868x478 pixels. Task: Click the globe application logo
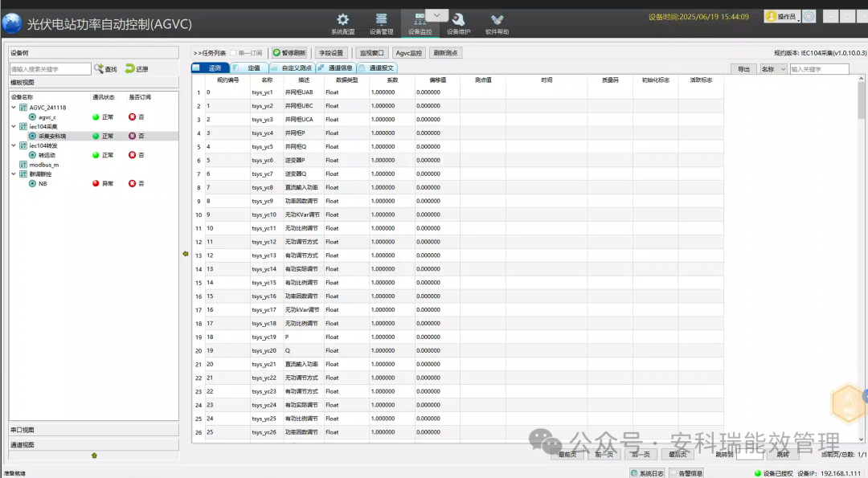[x=11, y=23]
